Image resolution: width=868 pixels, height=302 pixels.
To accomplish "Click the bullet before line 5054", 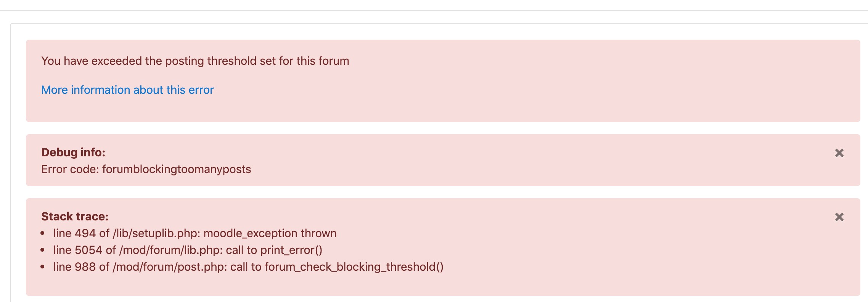I will point(43,250).
